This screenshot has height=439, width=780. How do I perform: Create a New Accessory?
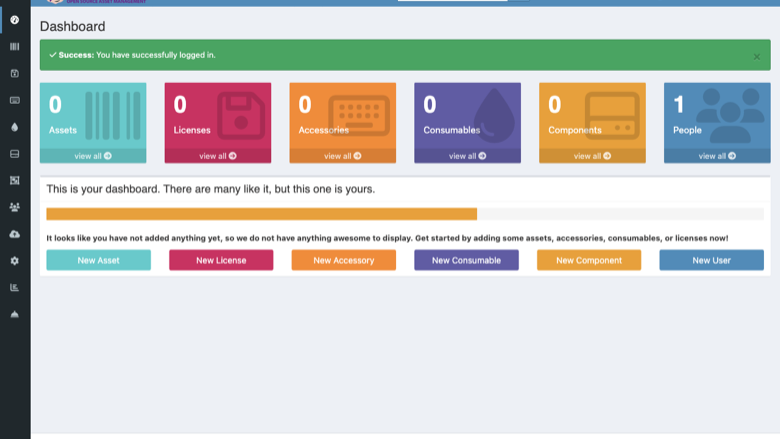(x=344, y=260)
